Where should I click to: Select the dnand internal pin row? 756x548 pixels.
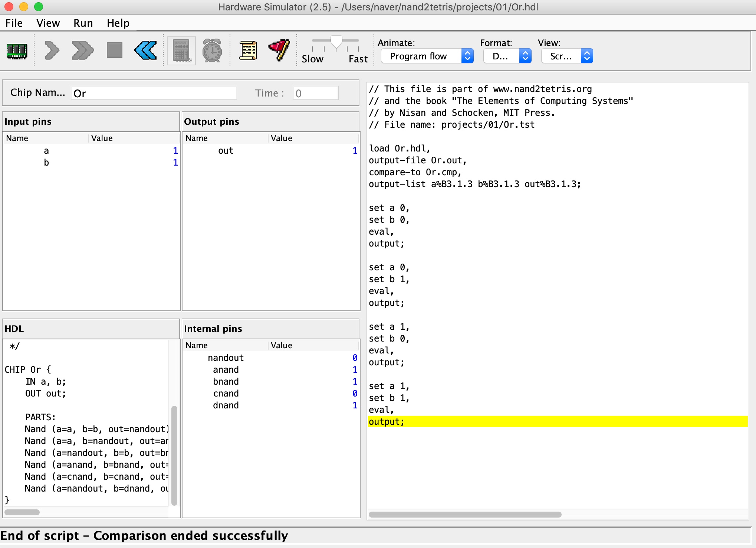271,405
